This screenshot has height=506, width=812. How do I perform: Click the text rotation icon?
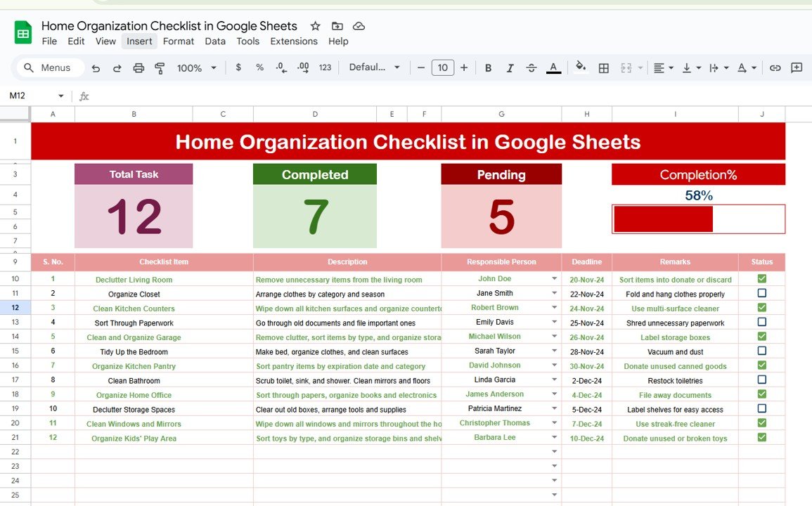(x=742, y=68)
